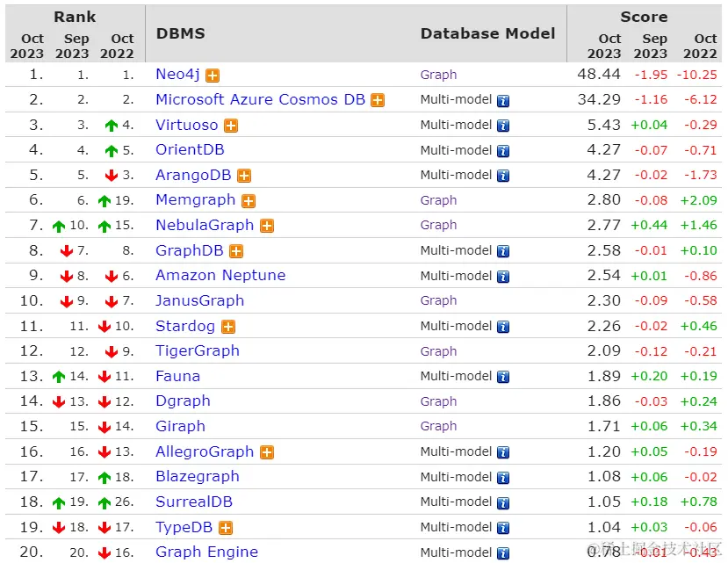
Task: Open the Stardog link
Action: 185,326
